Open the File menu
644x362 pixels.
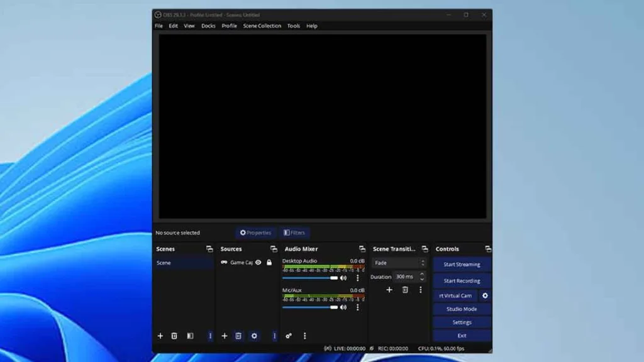pos(159,26)
